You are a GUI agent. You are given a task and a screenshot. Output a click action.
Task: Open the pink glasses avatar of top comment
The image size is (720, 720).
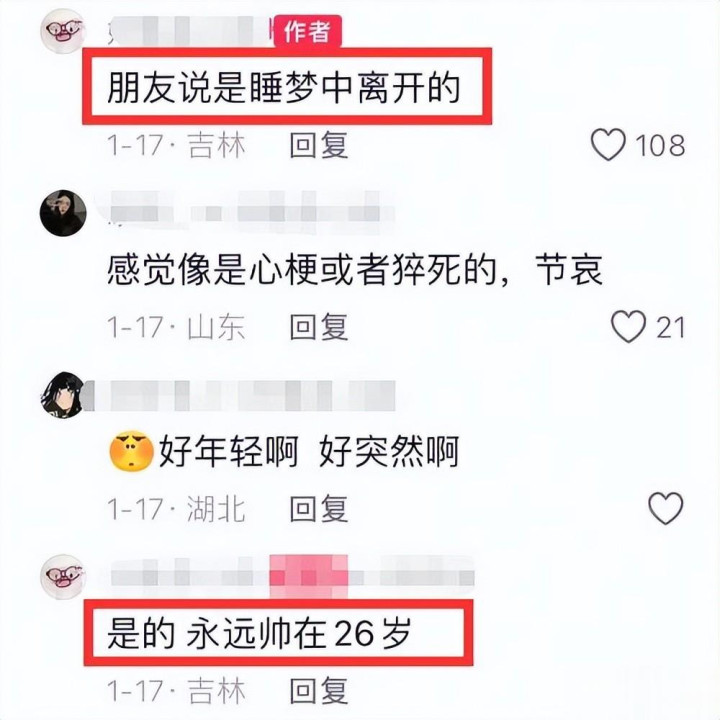pos(63,31)
